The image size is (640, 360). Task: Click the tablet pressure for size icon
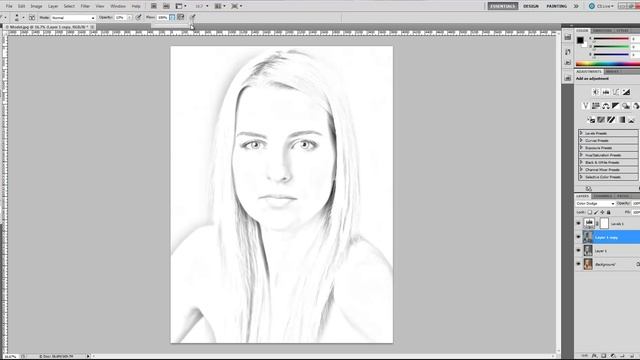coord(193,17)
